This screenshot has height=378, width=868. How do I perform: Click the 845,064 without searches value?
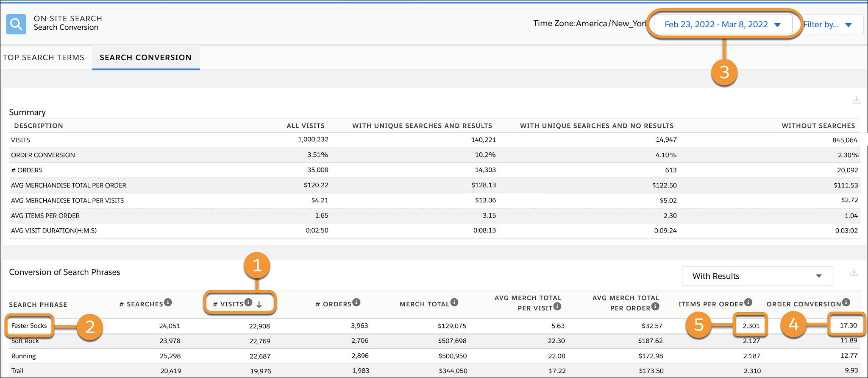tap(845, 140)
